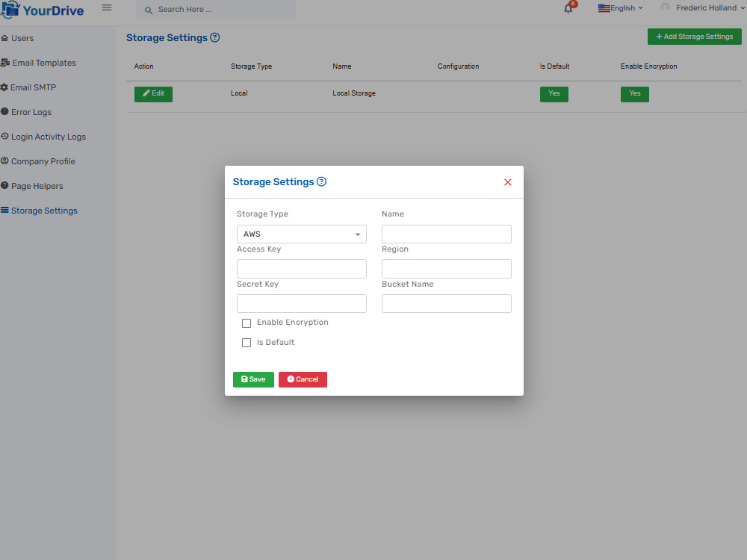Open Users in the sidebar
Image resolution: width=747 pixels, height=560 pixels.
[22, 38]
